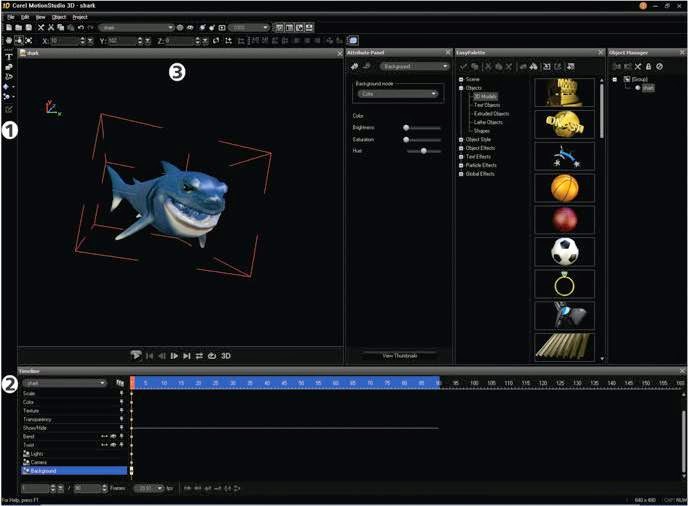
Task: Select the Insert Text tool
Action: click(x=8, y=57)
